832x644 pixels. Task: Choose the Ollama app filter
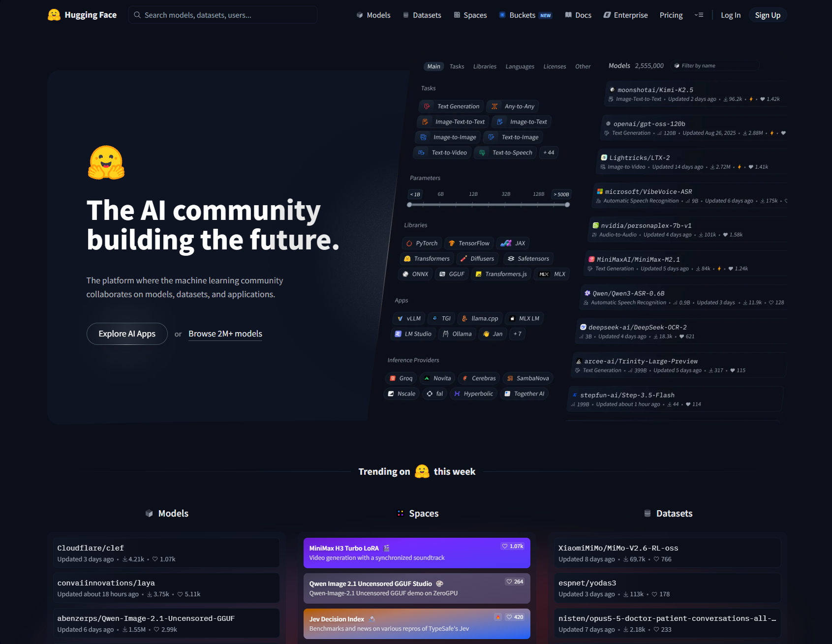click(457, 334)
